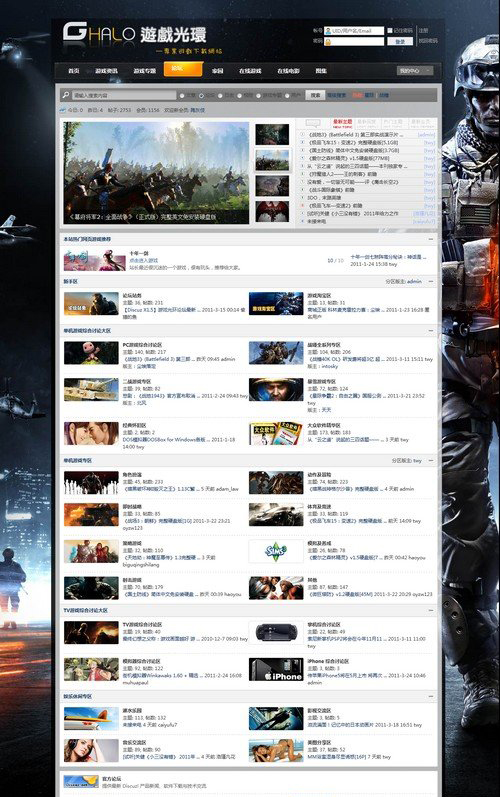Open the StarCraft marine forum image
The height and width of the screenshot is (797, 500).
pyautogui.click(x=276, y=390)
